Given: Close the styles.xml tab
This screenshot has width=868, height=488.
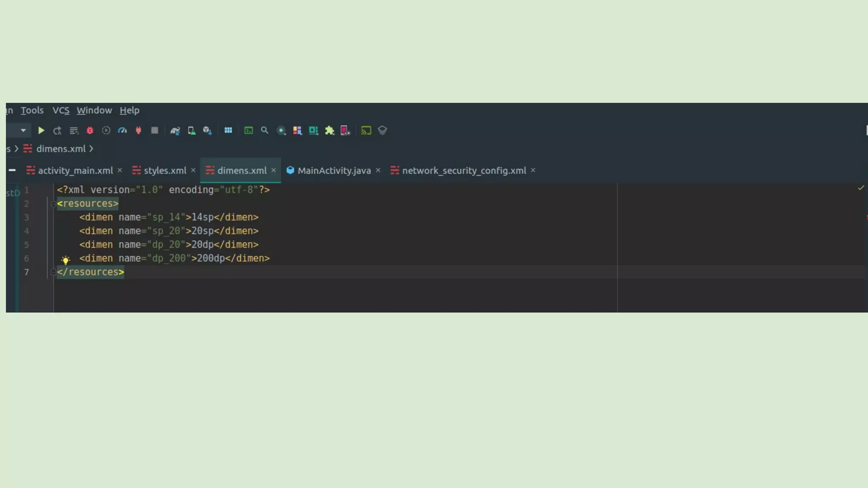Looking at the screenshot, I should click(x=193, y=170).
